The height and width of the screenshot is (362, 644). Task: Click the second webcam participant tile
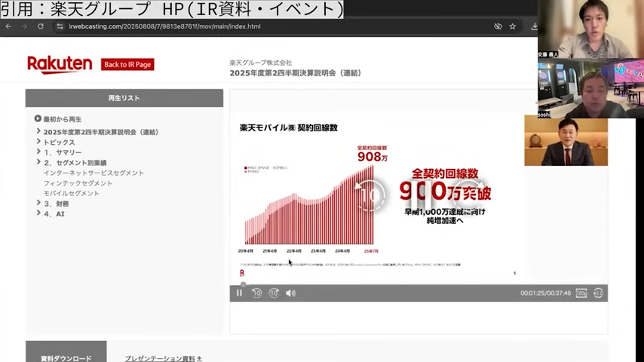click(590, 88)
